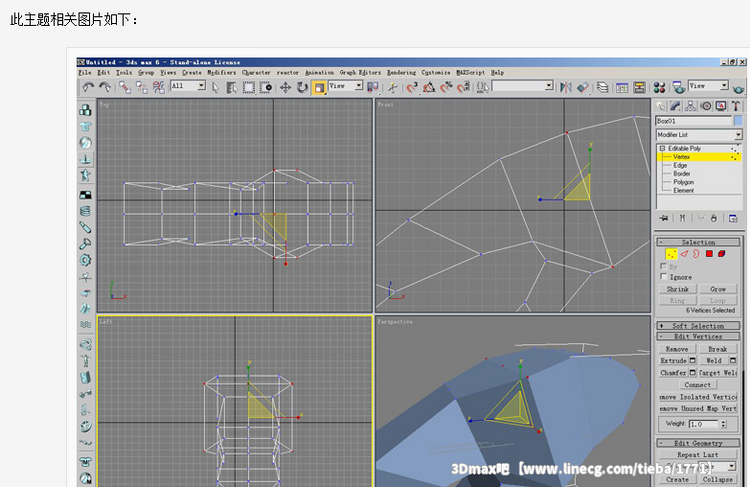Open the File menu

click(x=85, y=73)
